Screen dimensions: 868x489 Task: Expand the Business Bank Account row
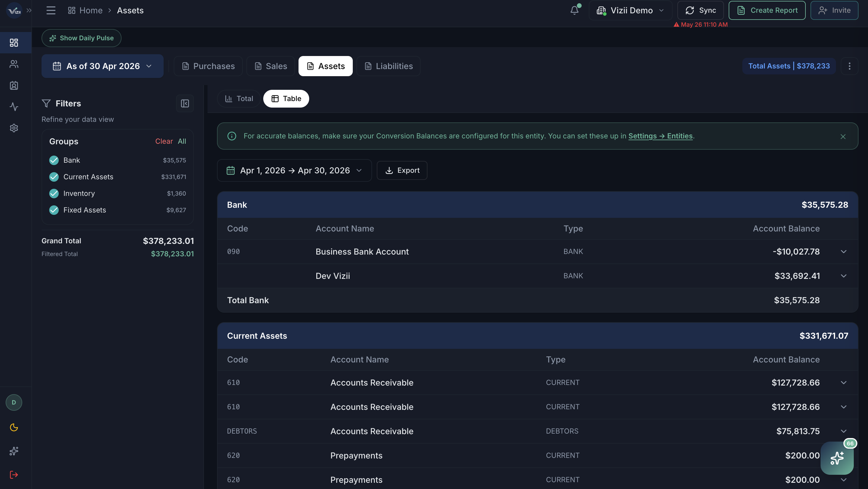tap(843, 252)
